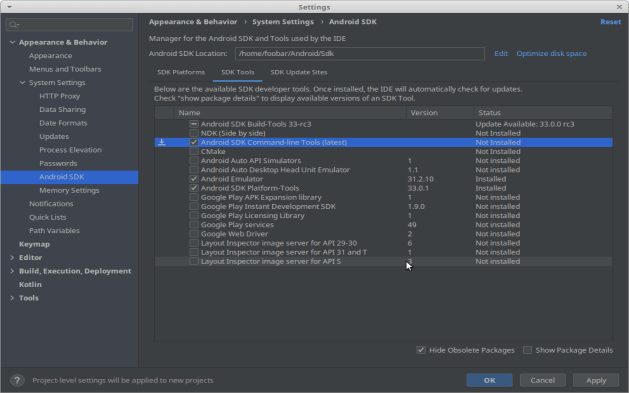Image resolution: width=629 pixels, height=393 pixels.
Task: Sort table by Version column header
Action: tap(440, 113)
